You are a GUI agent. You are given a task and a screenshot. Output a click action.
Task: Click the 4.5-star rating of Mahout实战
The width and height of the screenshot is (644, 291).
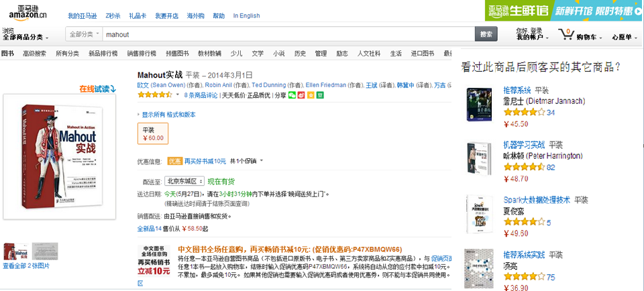click(x=155, y=95)
